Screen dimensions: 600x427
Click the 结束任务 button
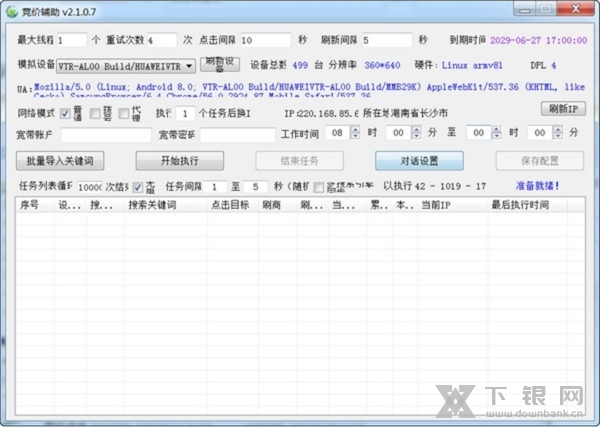tap(300, 161)
